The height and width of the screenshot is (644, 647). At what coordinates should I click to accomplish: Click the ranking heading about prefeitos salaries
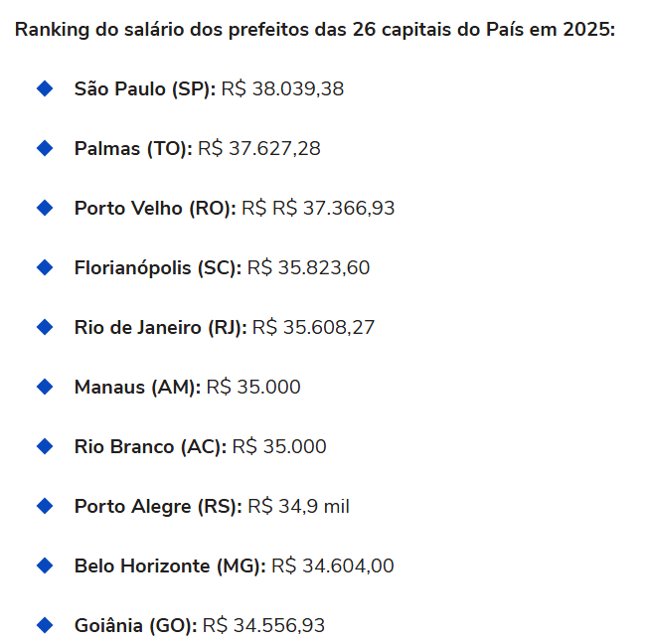(x=315, y=30)
